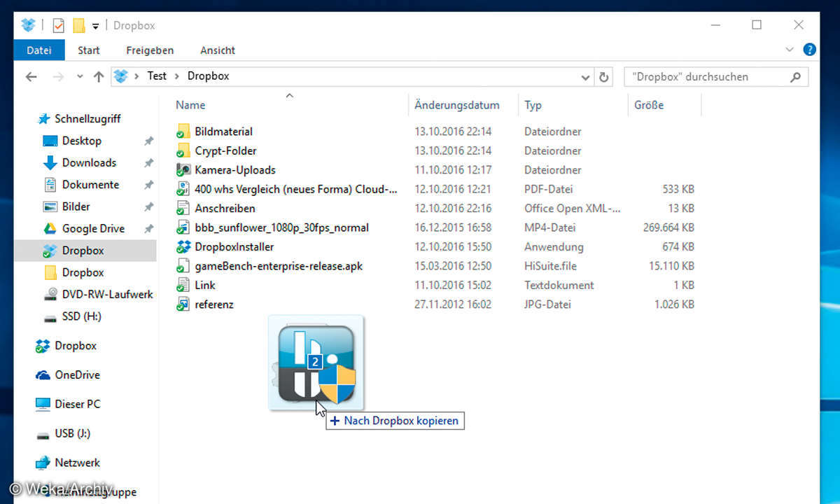Viewport: 840px width, 504px height.
Task: Click the Crypt-Folder folder icon
Action: pos(183,150)
